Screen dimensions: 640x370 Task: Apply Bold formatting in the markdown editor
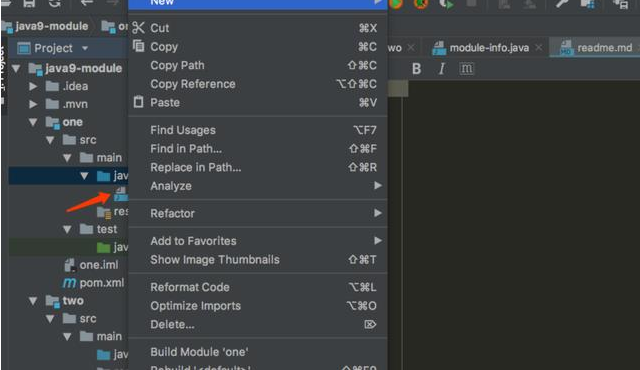coord(416,69)
